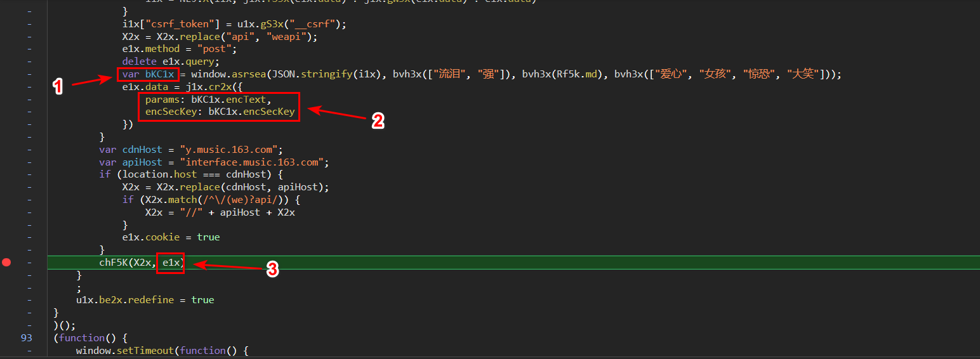The width and height of the screenshot is (980, 359).
Task: Click red annotation number 2
Action: 377,121
